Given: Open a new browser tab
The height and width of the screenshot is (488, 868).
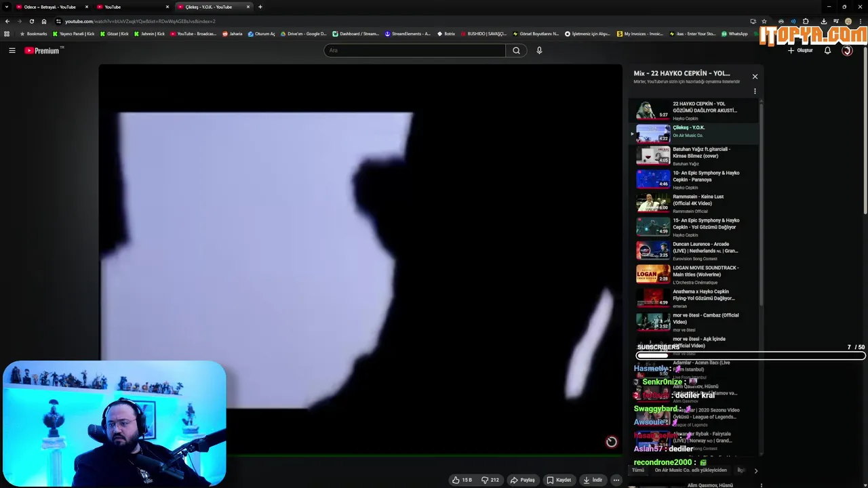Looking at the screenshot, I should click(260, 7).
